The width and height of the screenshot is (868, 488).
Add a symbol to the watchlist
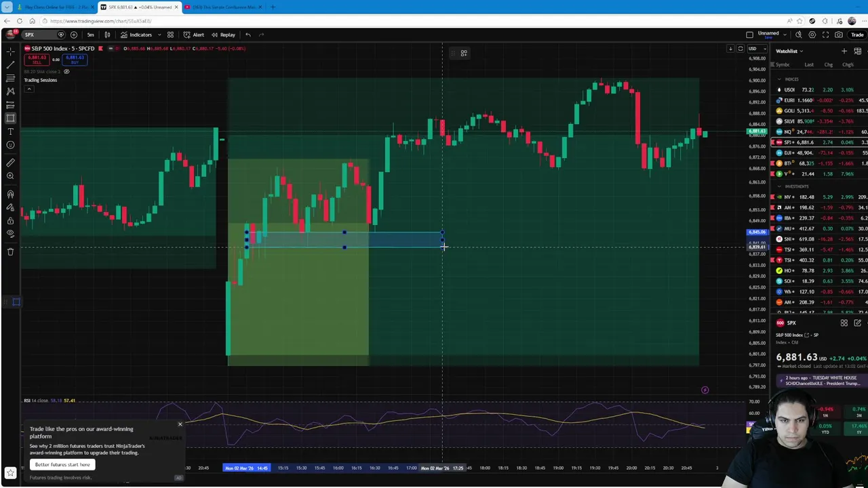pos(844,51)
